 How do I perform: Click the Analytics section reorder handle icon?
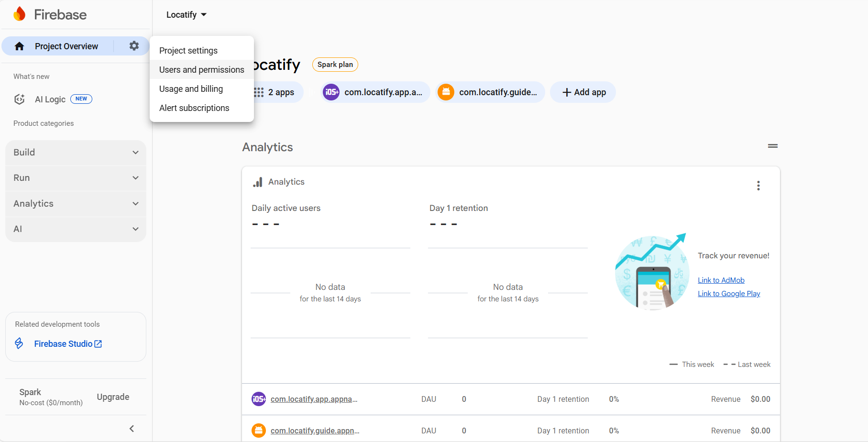coord(773,146)
